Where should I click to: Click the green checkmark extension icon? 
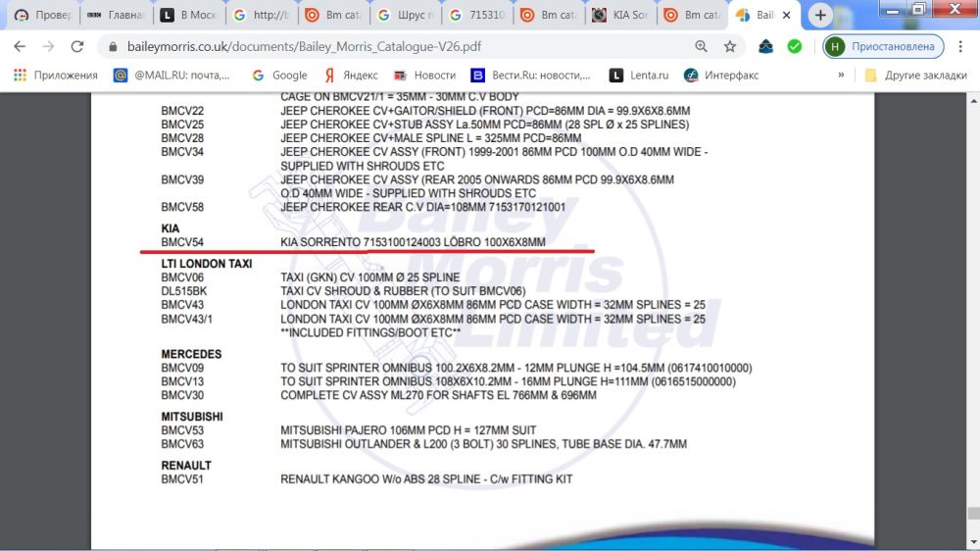pos(795,46)
